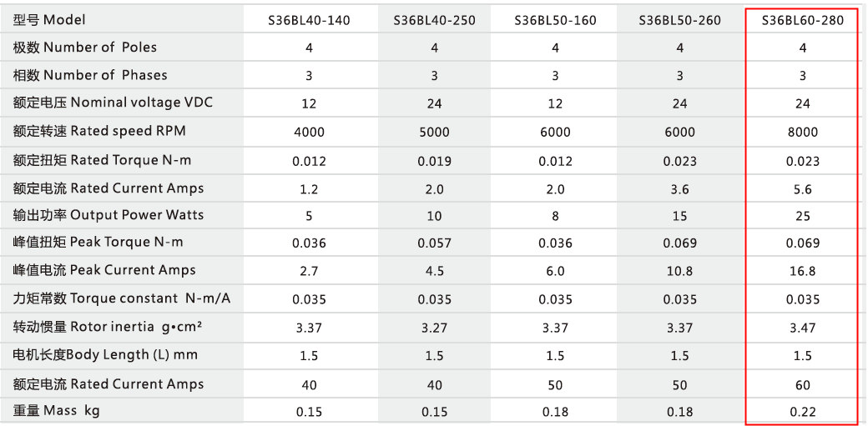Viewport: 868px width, 426px height.
Task: Select the 0.22 mass value
Action: coord(803,412)
